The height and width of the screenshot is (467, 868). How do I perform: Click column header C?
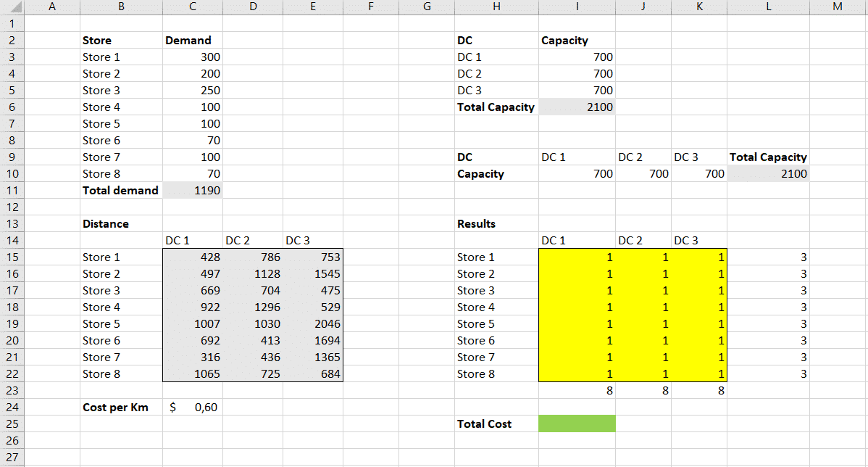(193, 7)
